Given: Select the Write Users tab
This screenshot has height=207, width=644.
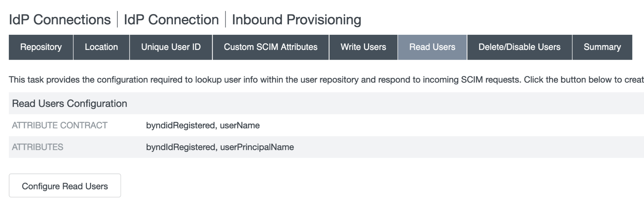Looking at the screenshot, I should (x=363, y=47).
